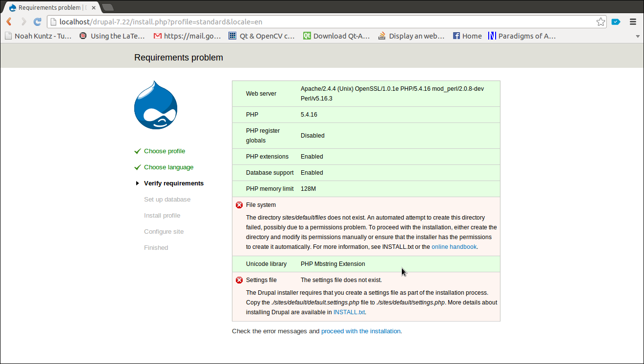The height and width of the screenshot is (364, 644).
Task: Click the 'Set up database' step text
Action: (167, 200)
